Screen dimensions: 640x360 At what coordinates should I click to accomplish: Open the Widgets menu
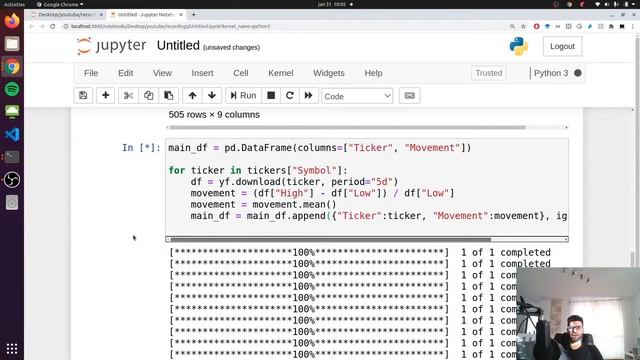[329, 73]
